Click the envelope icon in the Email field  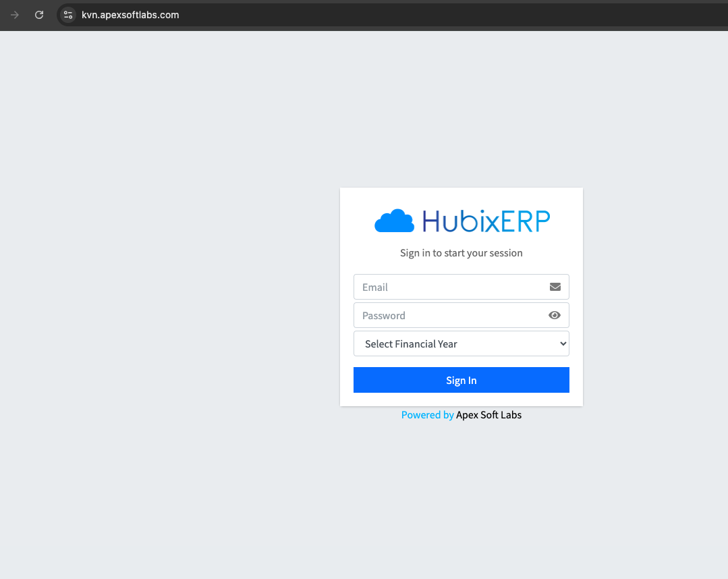click(x=555, y=287)
